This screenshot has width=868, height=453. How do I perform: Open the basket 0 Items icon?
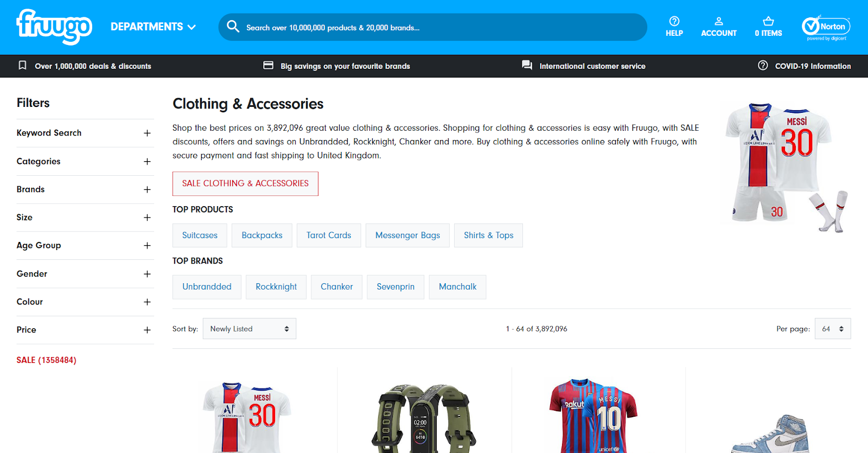click(768, 27)
